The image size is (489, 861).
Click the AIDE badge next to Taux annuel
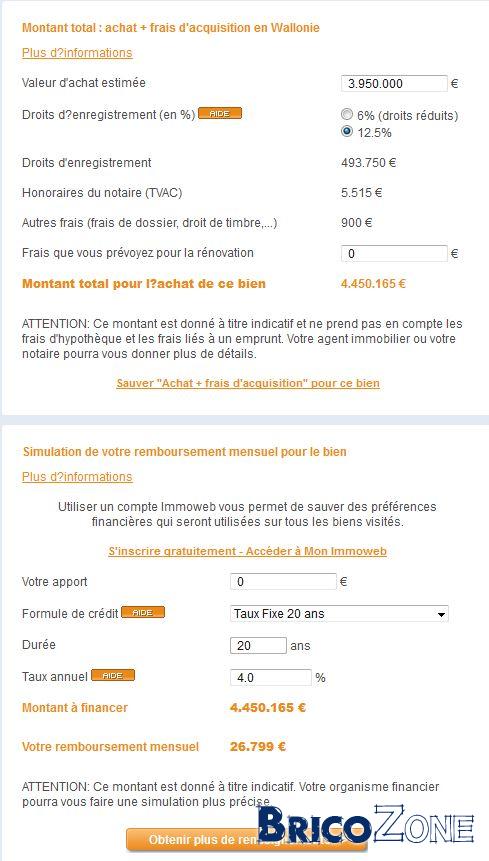click(x=113, y=675)
